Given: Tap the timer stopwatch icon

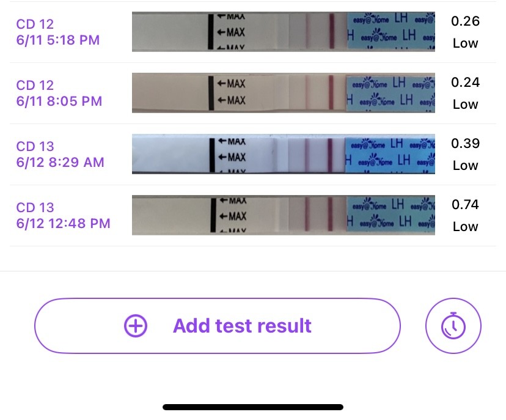Looking at the screenshot, I should 453,326.
